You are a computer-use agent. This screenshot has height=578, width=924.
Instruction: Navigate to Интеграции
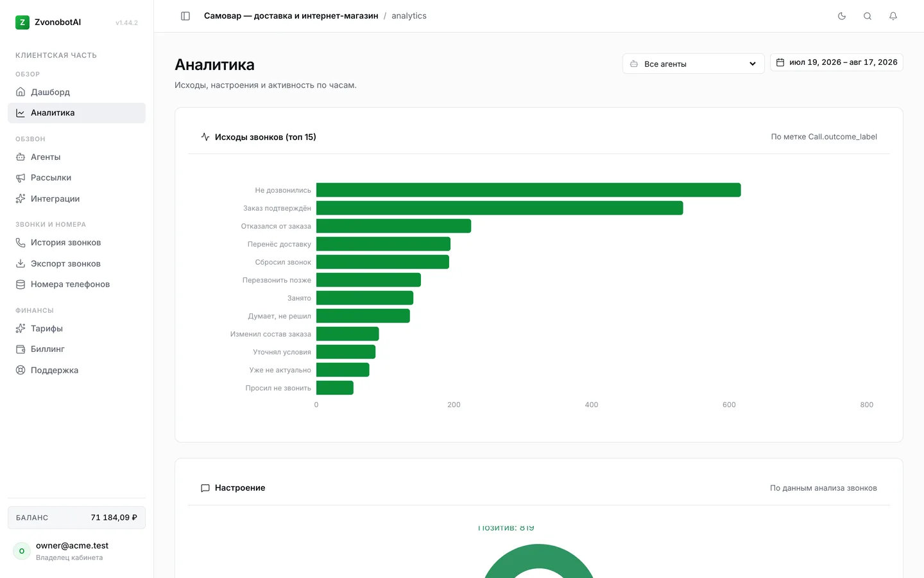(x=76, y=199)
